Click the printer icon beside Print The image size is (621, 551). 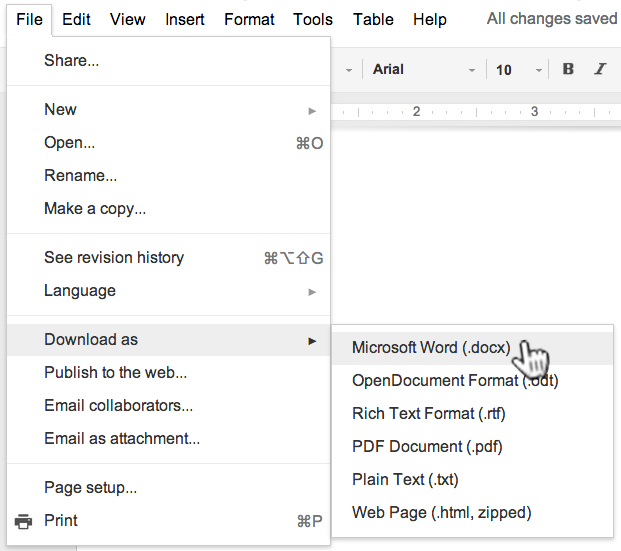click(23, 521)
